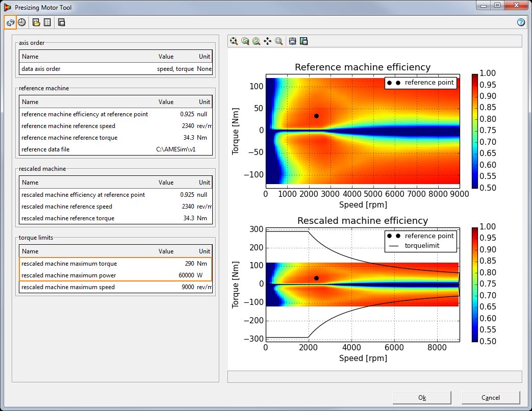Click the plain table grid icon
This screenshot has width=532, height=411.
(x=47, y=22)
